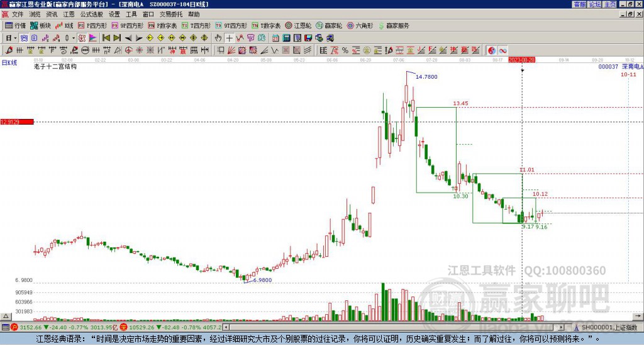Viewport: 644px width, 345px height.
Task: Open the T四方形 tool
Action: 196,25
